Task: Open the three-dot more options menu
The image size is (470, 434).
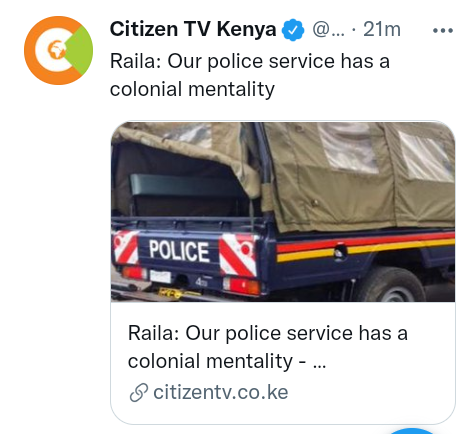Action: [x=443, y=31]
